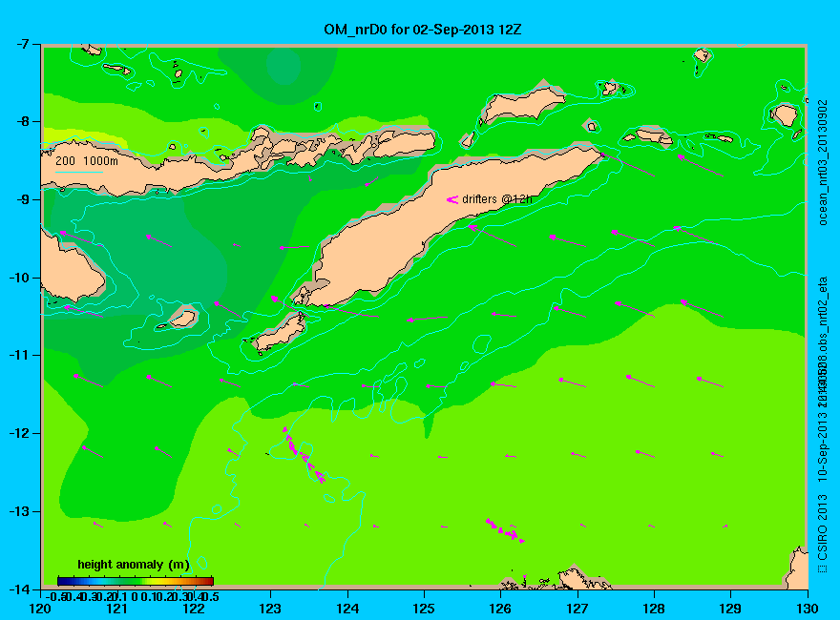Image resolution: width=840 pixels, height=620 pixels.
Task: Click the vertical "CSIRO 2013" credit text
Action: (822, 527)
